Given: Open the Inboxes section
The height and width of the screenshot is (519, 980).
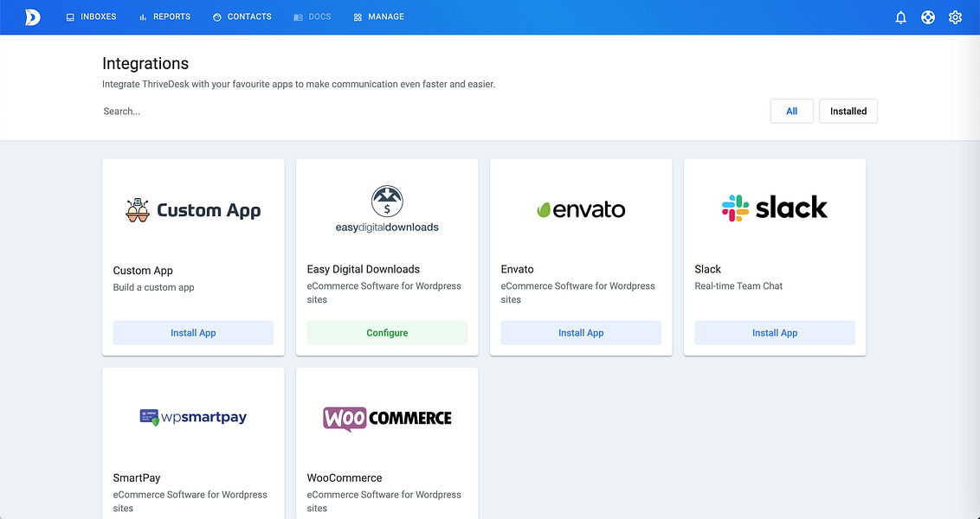Looking at the screenshot, I should pos(90,16).
